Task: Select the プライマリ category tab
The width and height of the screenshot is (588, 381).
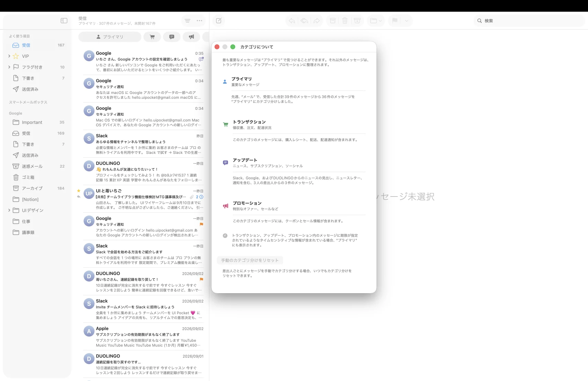Action: (110, 37)
